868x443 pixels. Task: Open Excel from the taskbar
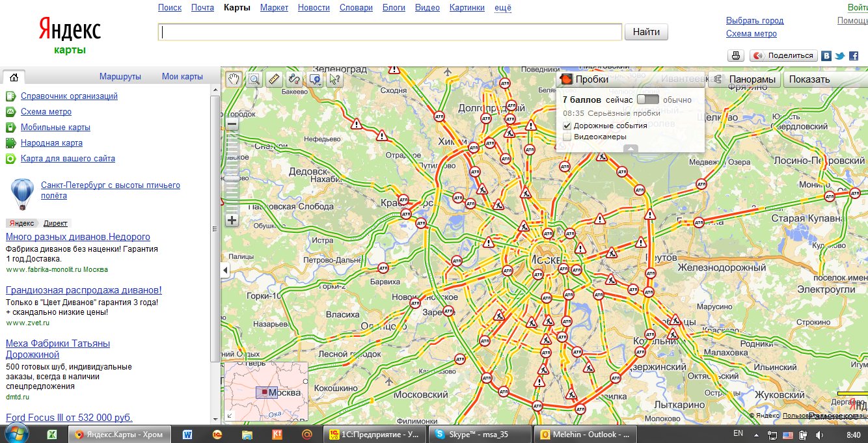point(51,435)
